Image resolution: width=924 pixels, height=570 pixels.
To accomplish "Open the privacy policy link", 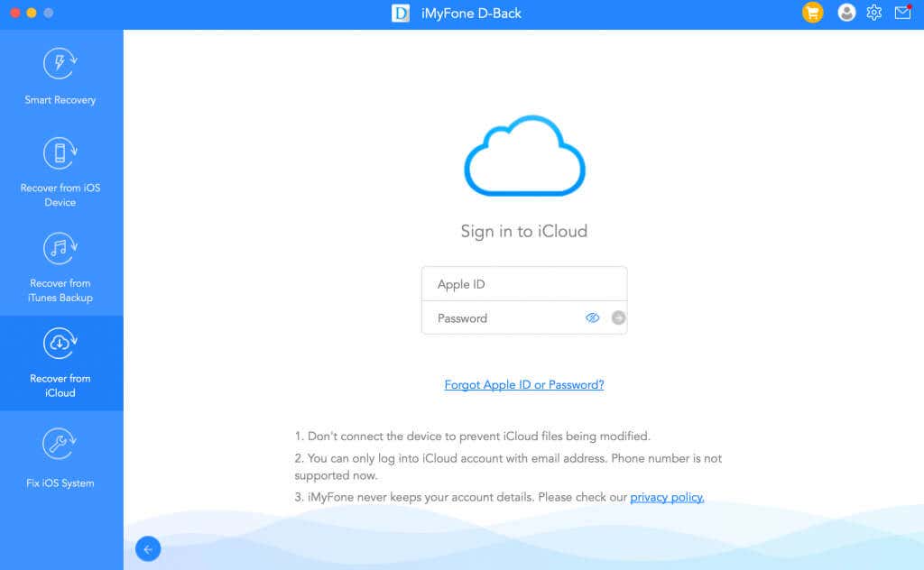I will coord(667,498).
